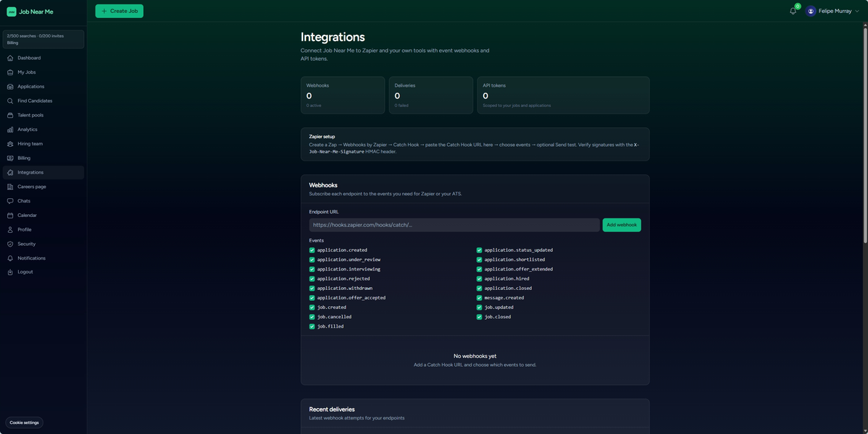Click the Integrations sidebar icon
The width and height of the screenshot is (868, 434).
(10, 172)
